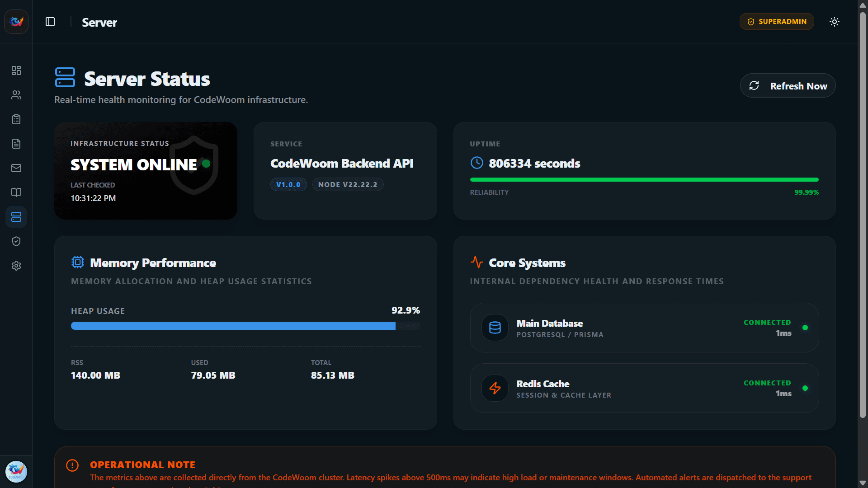This screenshot has height=488, width=868.
Task: Click the NODE V22.22.2 badge
Action: coord(348,184)
